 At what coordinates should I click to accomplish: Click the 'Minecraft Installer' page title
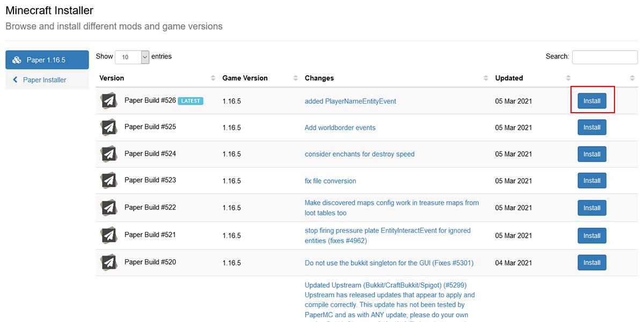point(49,10)
